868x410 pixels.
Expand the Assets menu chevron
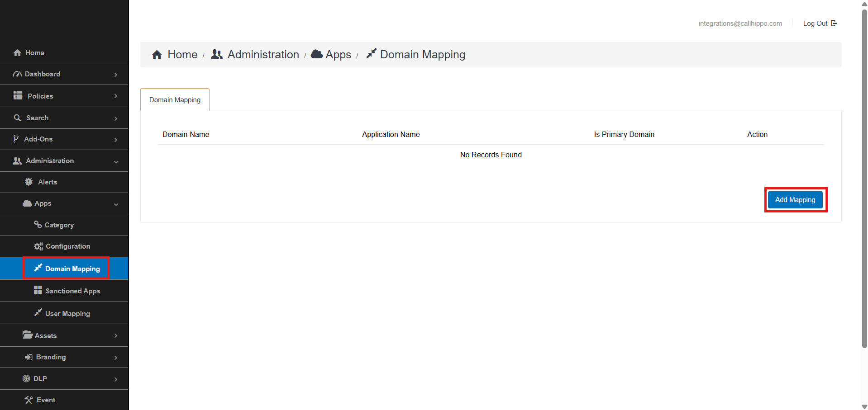116,335
